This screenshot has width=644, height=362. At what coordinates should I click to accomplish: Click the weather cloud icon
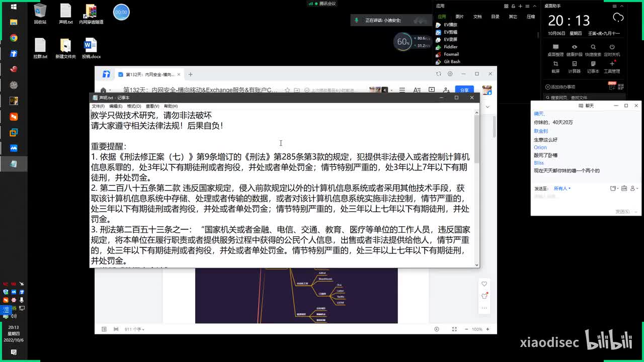point(618,18)
